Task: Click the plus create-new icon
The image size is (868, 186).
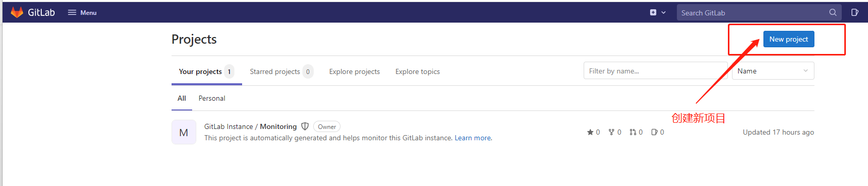Action: pos(653,12)
